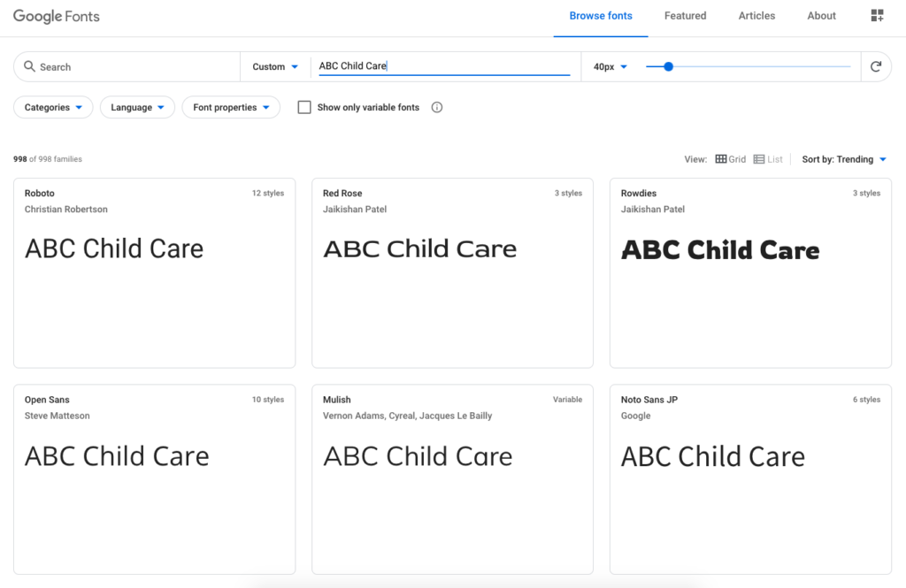The height and width of the screenshot is (588, 906).
Task: Click the 12 styles label on Roboto
Action: (268, 193)
